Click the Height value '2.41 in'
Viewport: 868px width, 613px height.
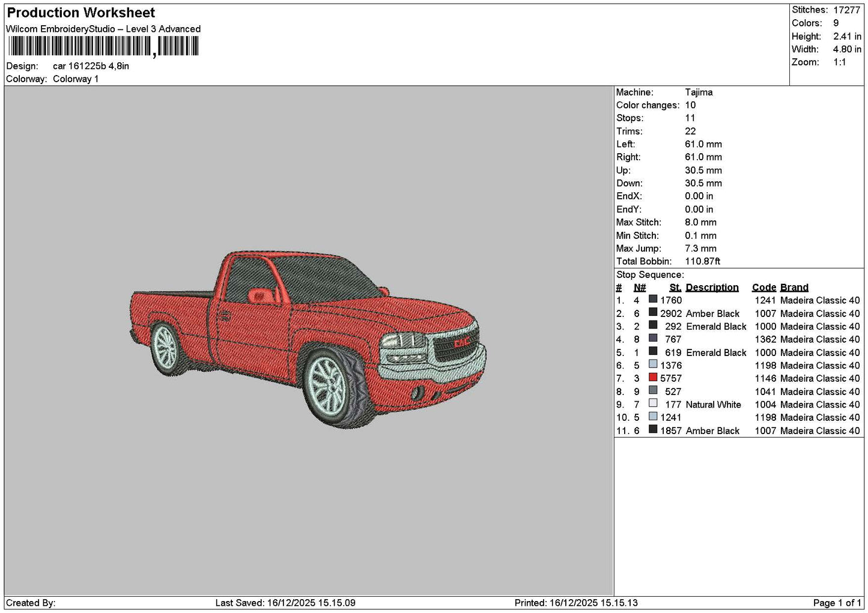pyautogui.click(x=847, y=36)
